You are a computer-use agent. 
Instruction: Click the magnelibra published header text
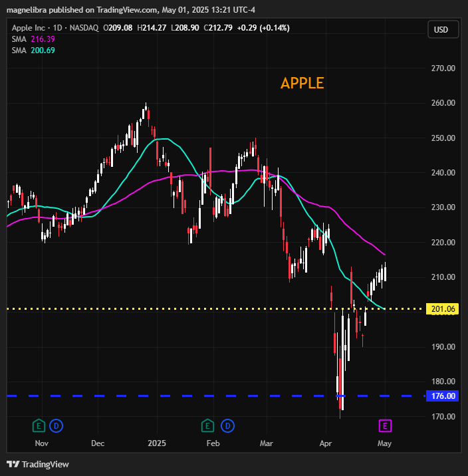click(131, 10)
